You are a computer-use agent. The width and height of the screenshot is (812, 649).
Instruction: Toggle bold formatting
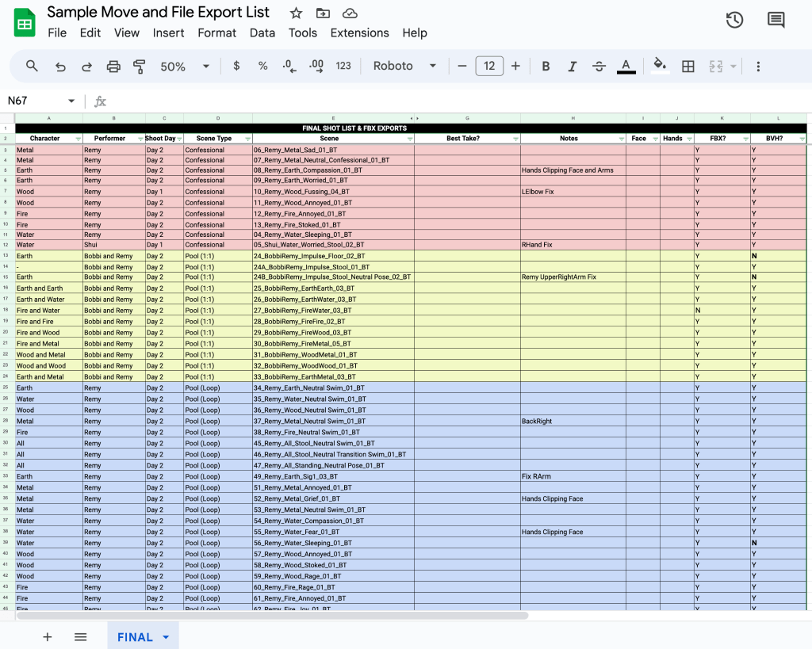coord(546,67)
